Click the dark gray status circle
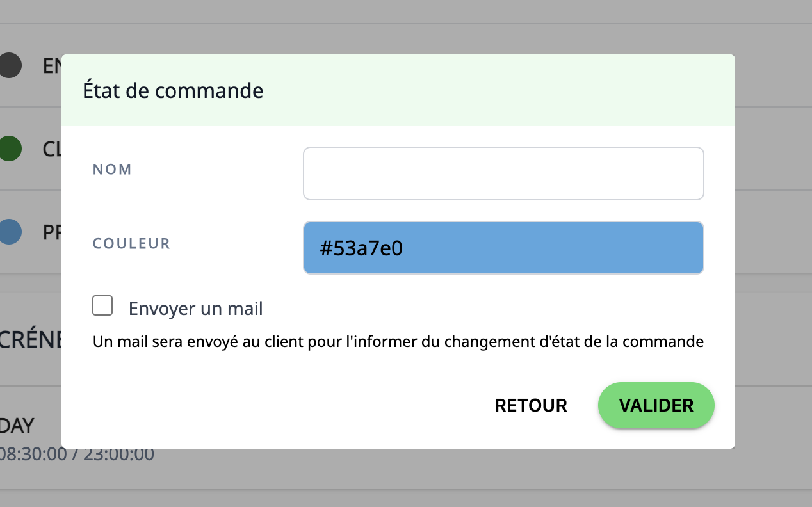The image size is (812, 507). 10,65
